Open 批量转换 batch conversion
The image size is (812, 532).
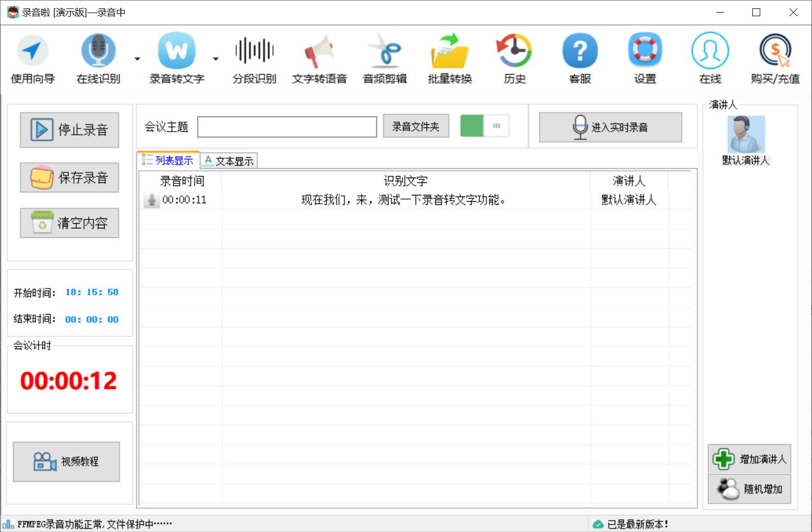click(x=450, y=59)
